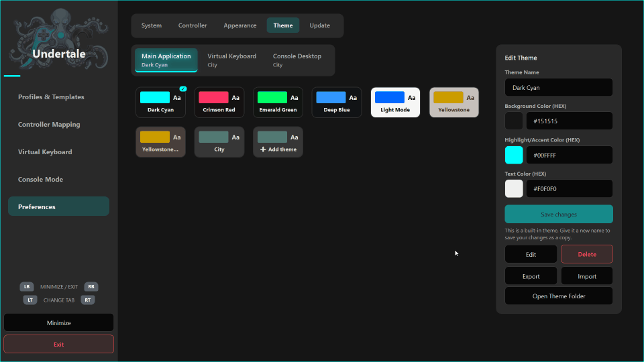
Task: Open Controller Mapping section
Action: pos(59,125)
